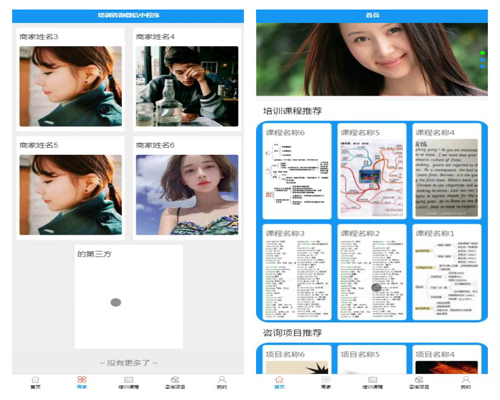Open the 的第三方 merchant card
The height and width of the screenshot is (400, 500).
click(x=129, y=297)
